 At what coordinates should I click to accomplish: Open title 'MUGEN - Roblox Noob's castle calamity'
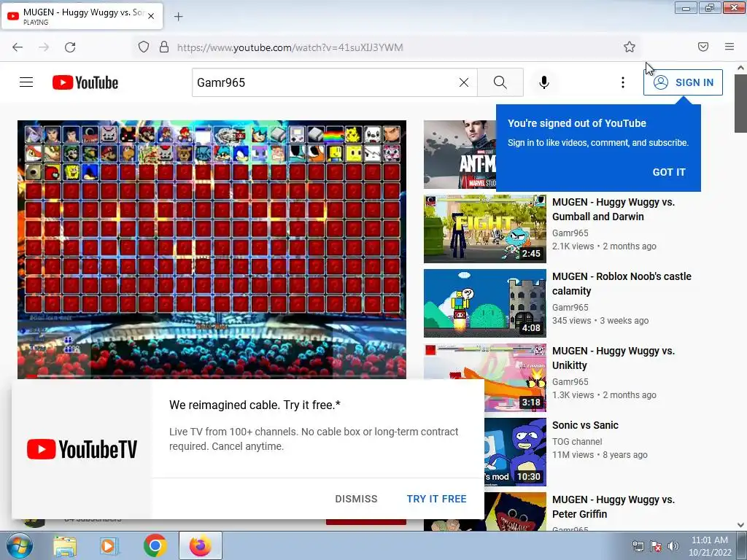coord(622,284)
